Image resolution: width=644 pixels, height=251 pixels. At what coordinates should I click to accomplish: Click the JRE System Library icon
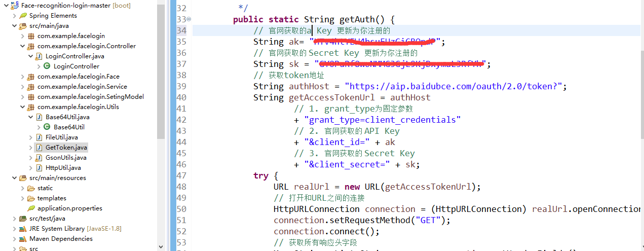(23, 229)
